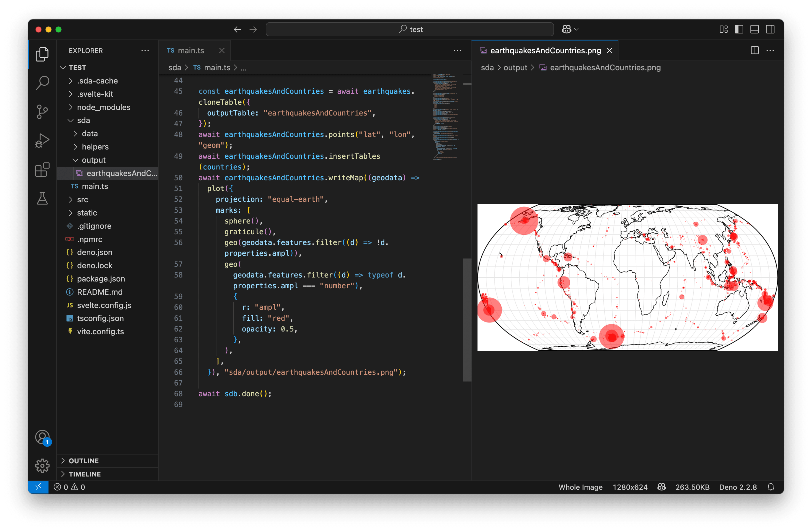812x531 pixels.
Task: Open the Testing flask view
Action: coord(42,198)
